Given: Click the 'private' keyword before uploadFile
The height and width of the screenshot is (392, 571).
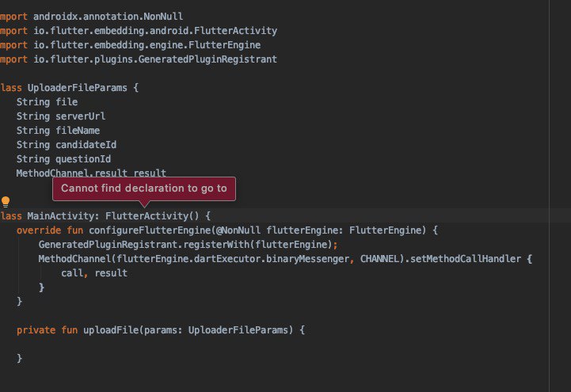Looking at the screenshot, I should coord(36,330).
